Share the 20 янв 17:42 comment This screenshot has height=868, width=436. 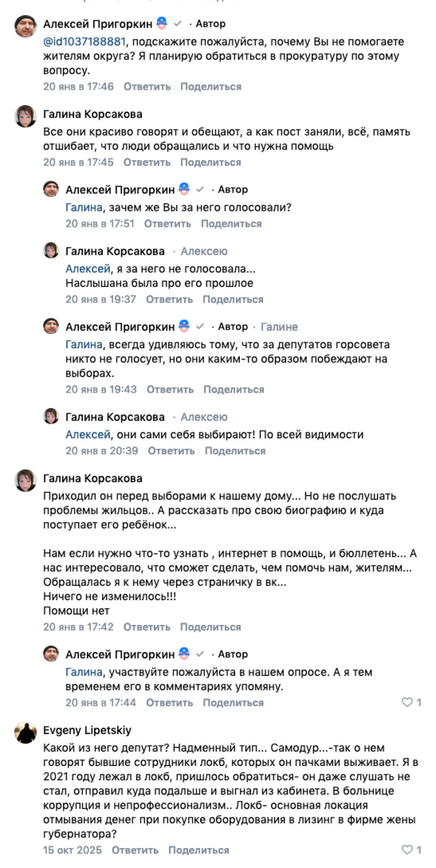[210, 627]
